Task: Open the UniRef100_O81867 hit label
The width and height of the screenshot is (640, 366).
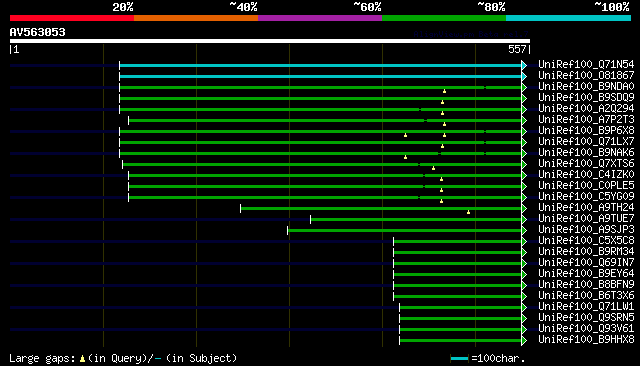Action: pyautogui.click(x=586, y=75)
